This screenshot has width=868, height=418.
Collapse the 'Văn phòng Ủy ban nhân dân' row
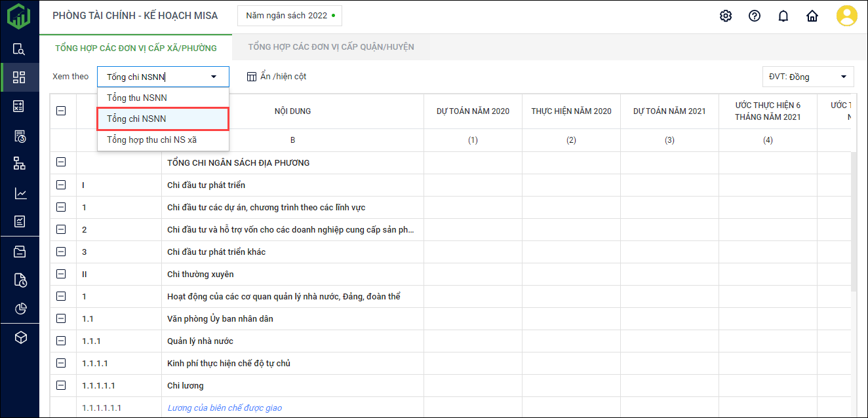click(61, 319)
